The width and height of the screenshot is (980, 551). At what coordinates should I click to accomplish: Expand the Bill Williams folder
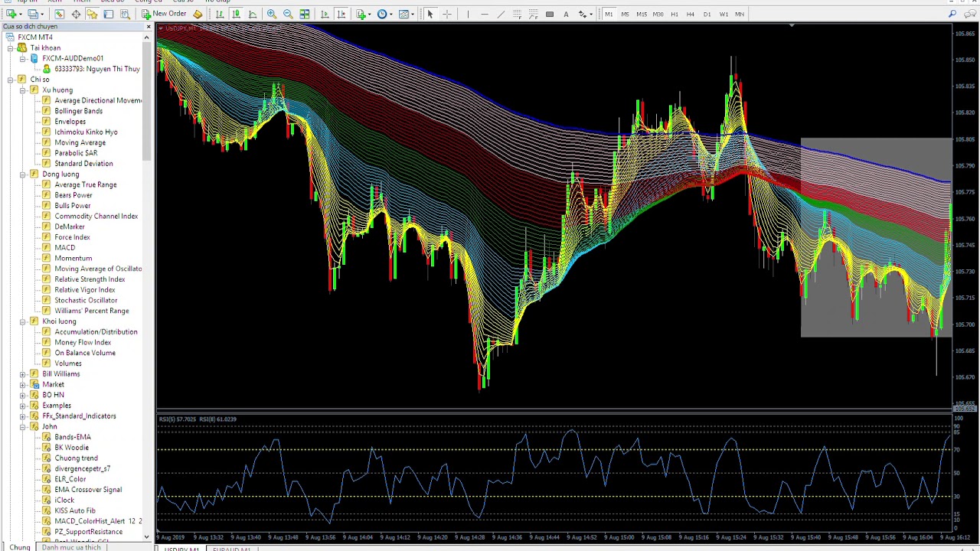click(23, 373)
